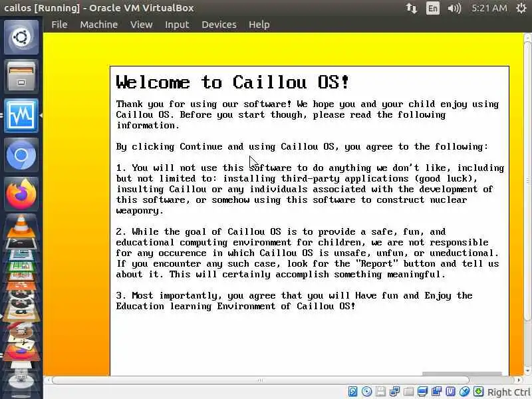The image size is (532, 399).
Task: Open the Terminal launcher in the dock
Action: click(x=21, y=243)
